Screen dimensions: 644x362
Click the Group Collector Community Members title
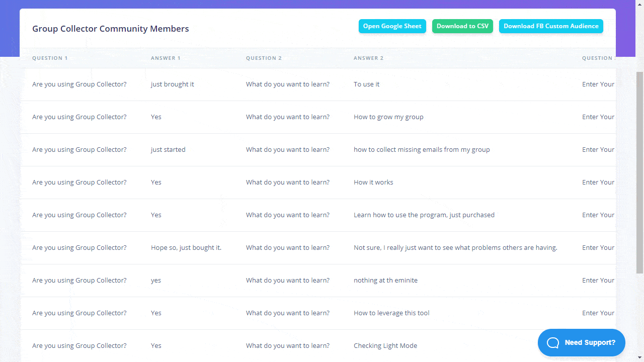(x=111, y=29)
